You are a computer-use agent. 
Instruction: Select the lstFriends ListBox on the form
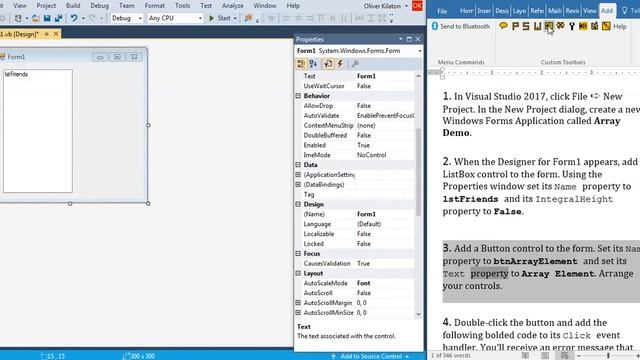38,131
